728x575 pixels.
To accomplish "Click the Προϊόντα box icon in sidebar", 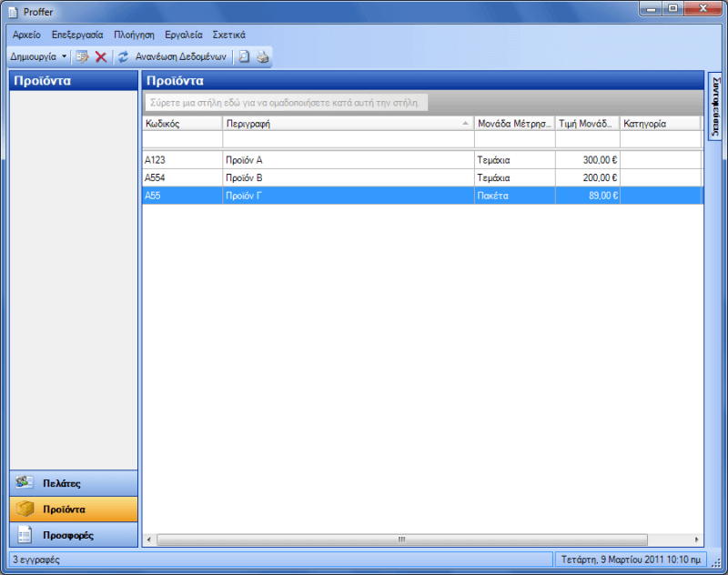I will pyautogui.click(x=25, y=509).
